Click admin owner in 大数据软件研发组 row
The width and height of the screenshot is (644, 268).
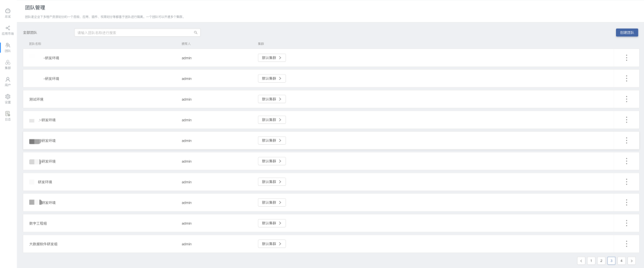pos(187,244)
